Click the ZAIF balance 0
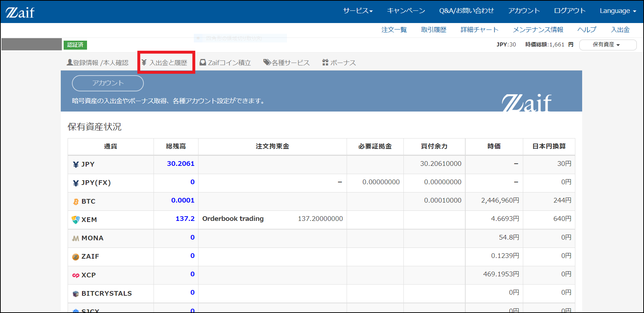 coord(192,256)
